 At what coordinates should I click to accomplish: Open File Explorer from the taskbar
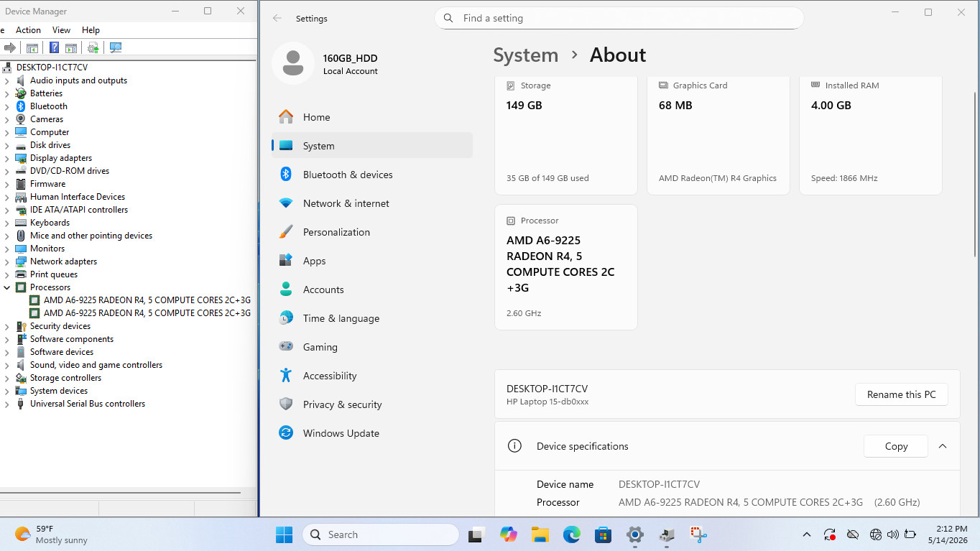point(540,534)
